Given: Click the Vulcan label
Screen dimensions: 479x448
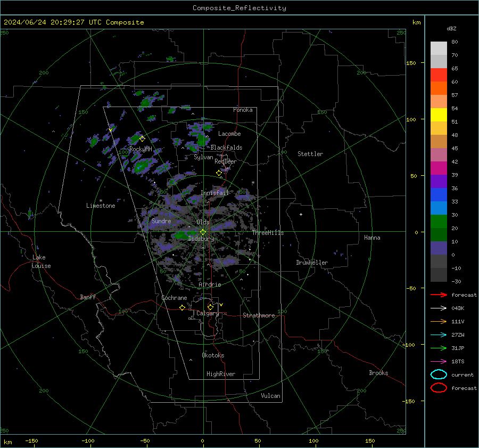Looking at the screenshot, I should click(x=271, y=396).
